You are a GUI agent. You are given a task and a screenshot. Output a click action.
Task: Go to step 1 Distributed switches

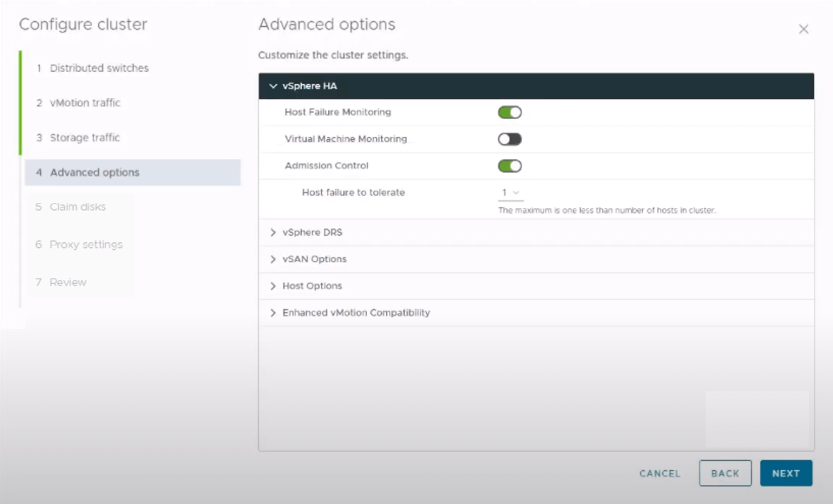[92, 68]
